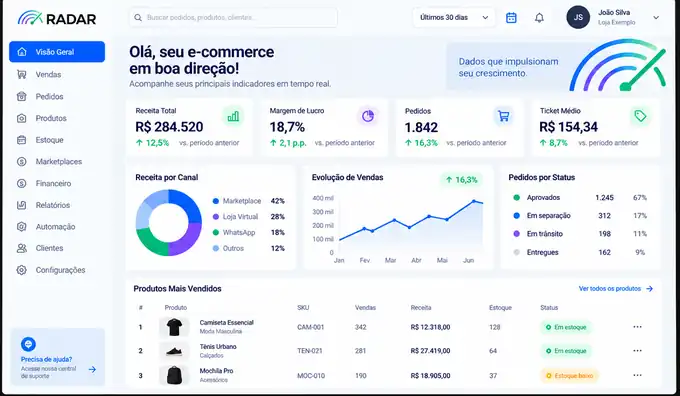The image size is (680, 396).
Task: Open notifications bell icon
Action: [x=539, y=18]
